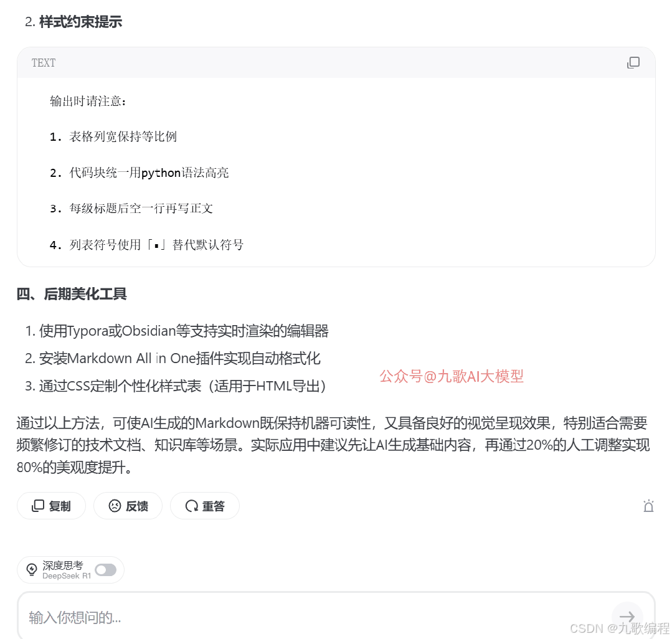Click the 样式约束提示 list heading

[80, 21]
